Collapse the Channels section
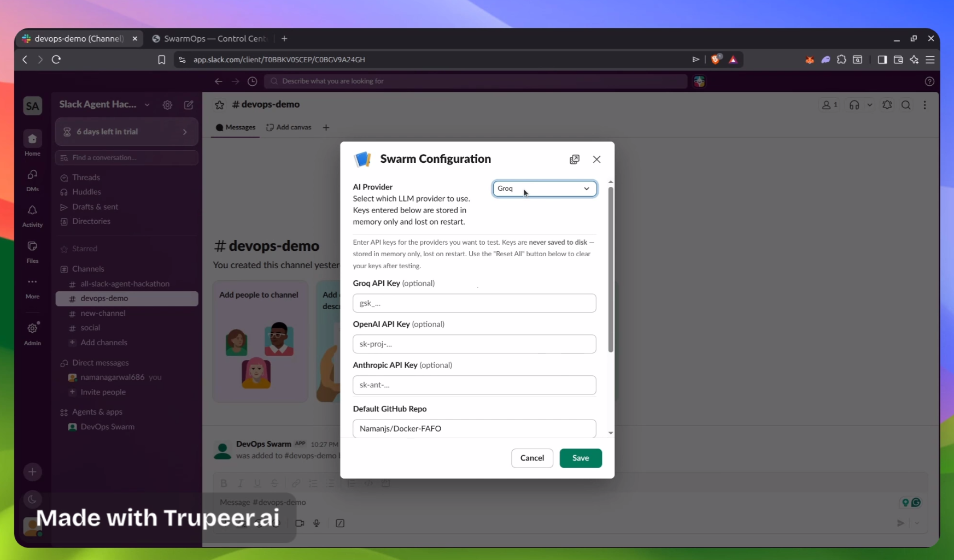The width and height of the screenshot is (954, 560). click(x=88, y=269)
